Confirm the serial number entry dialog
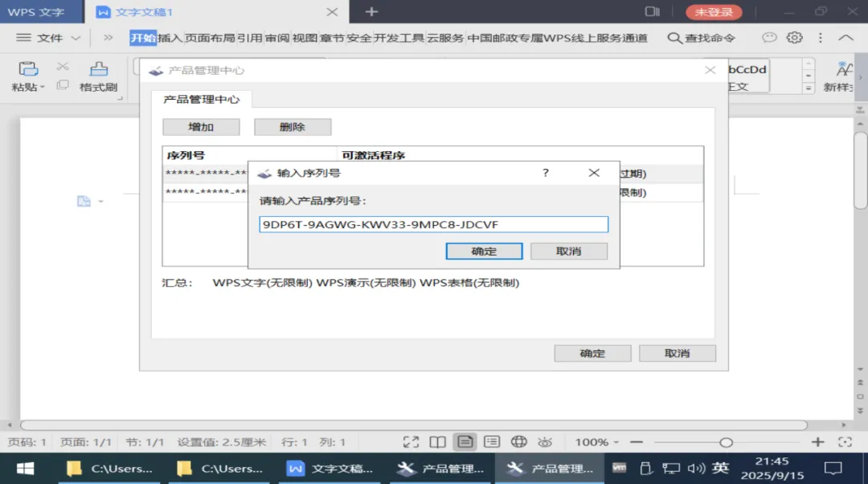 coord(484,251)
